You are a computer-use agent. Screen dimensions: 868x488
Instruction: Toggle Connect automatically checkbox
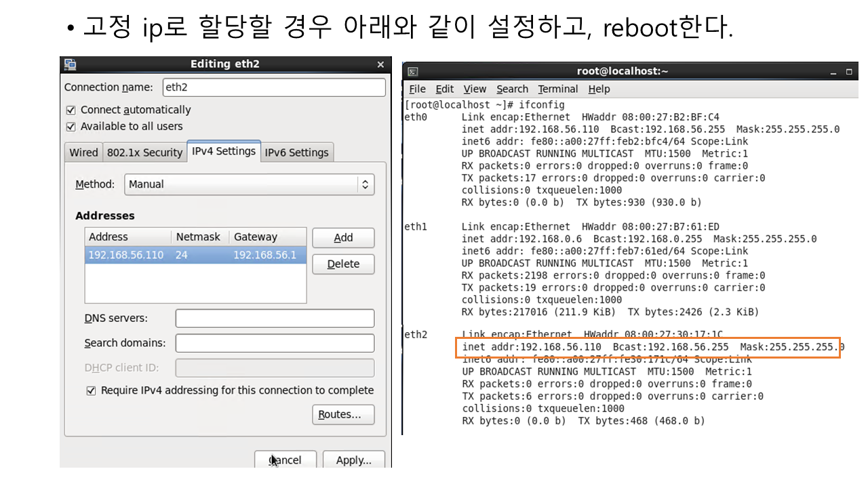71,110
